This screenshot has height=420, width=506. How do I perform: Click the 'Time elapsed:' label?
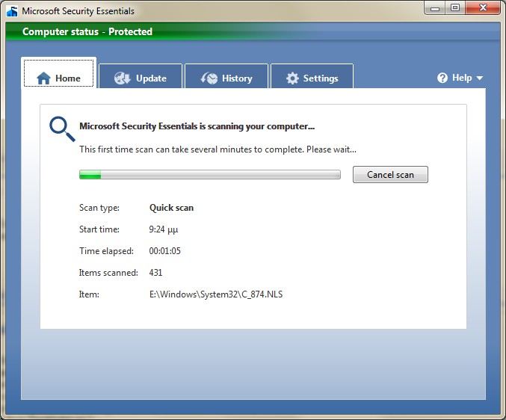tap(106, 251)
